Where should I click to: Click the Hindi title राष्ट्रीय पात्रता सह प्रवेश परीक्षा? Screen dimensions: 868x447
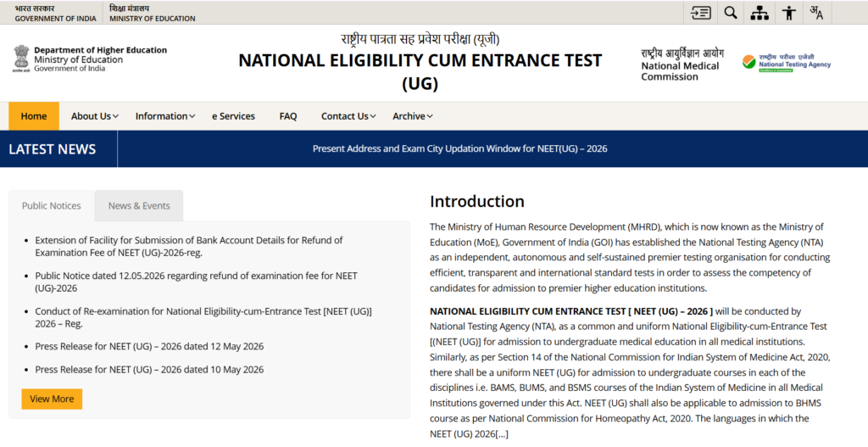coord(420,39)
